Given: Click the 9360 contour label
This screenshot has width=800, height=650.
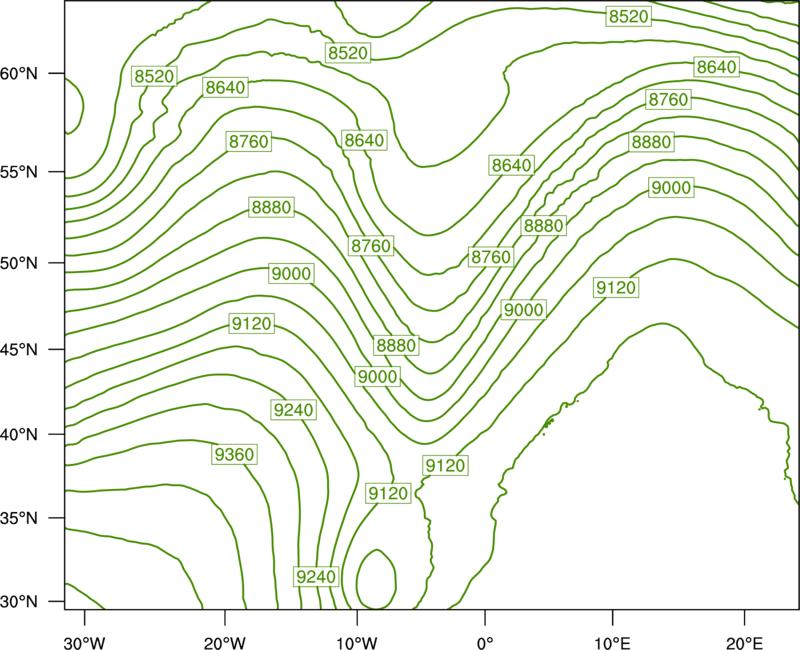Looking at the screenshot, I should point(234,454).
